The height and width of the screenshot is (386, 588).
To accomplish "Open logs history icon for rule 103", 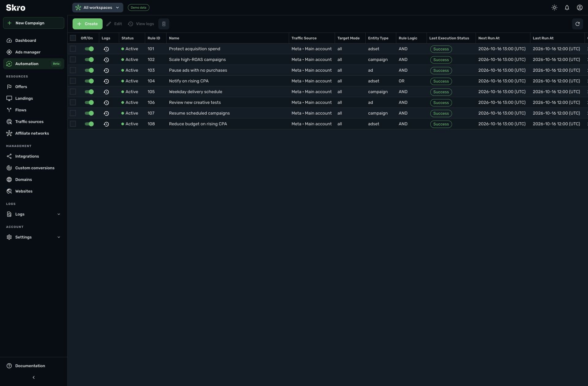I will coord(106,70).
